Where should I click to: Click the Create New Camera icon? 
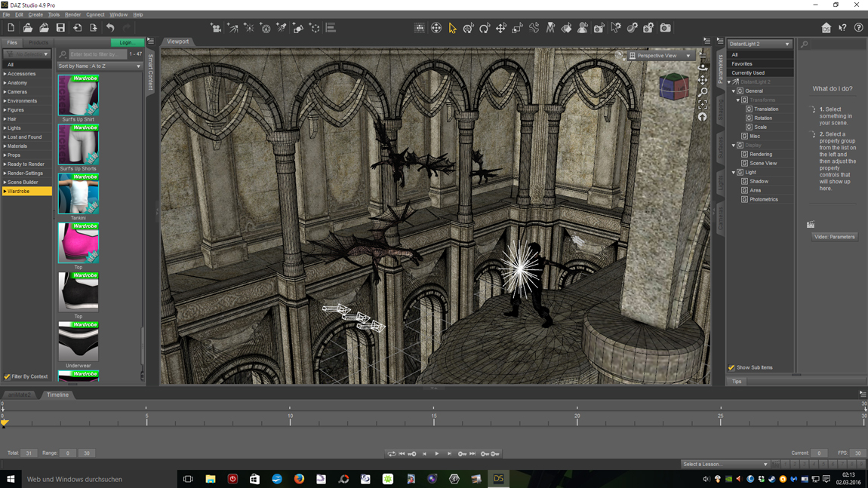[x=216, y=28]
